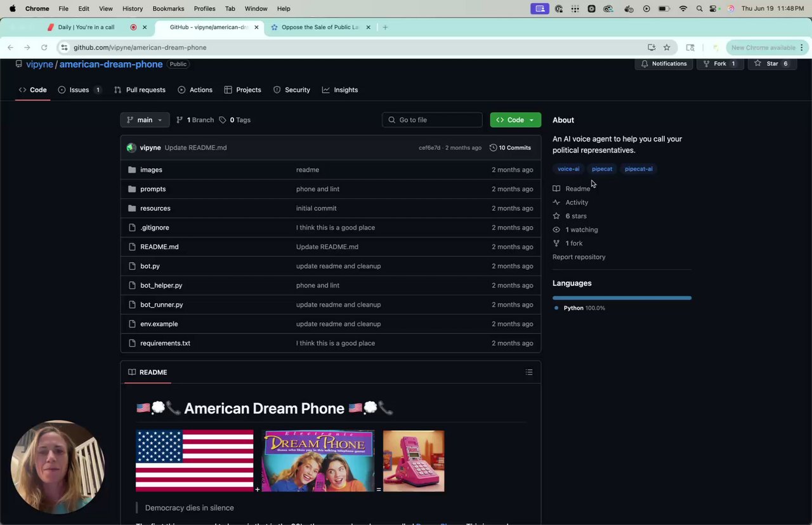Click the site info icon in address bar

64,48
